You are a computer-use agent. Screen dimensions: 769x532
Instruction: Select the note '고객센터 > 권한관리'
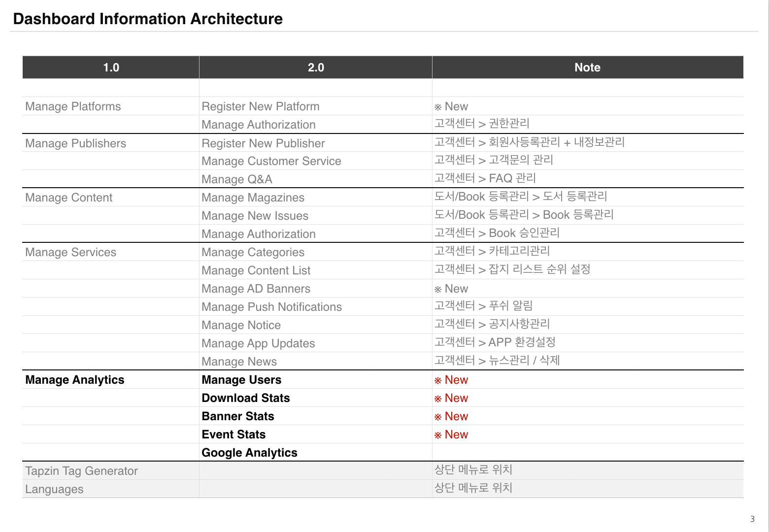[482, 123]
